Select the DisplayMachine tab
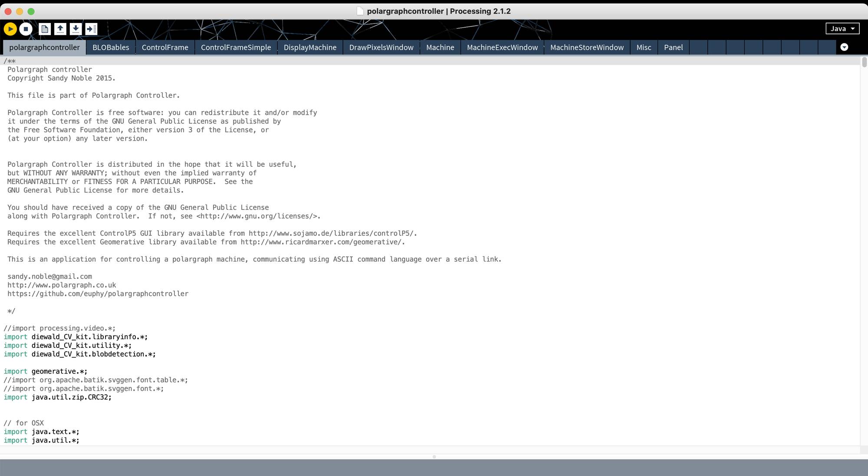 (310, 47)
